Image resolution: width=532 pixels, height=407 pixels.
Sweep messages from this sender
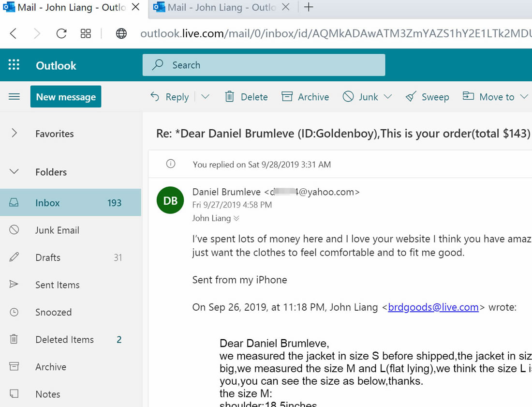[428, 97]
